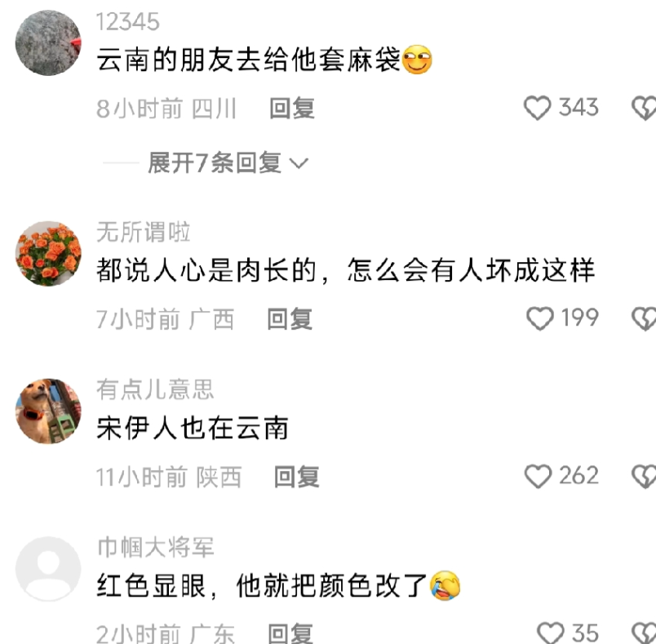This screenshot has width=656, height=644.
Task: Open the default gray avatar of 巾帼大将军
Action: 48,569
